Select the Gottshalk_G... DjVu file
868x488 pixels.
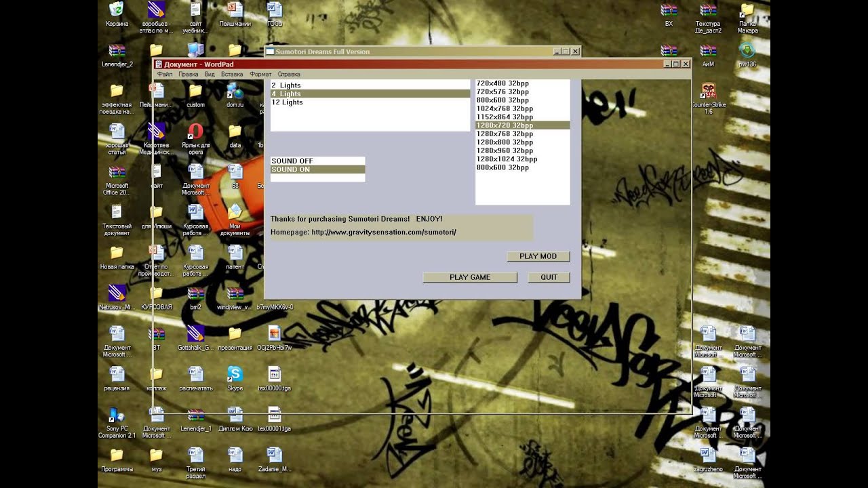coord(195,333)
